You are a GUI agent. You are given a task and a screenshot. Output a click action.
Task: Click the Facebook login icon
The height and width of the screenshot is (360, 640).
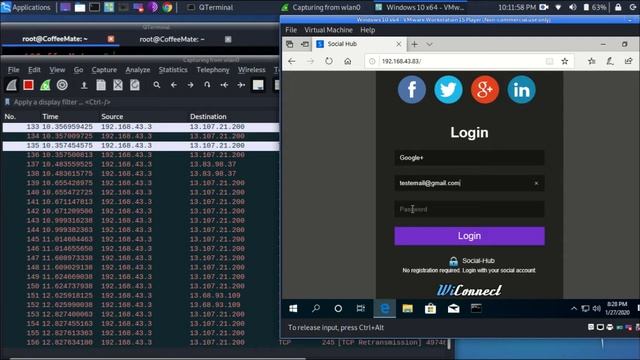pos(412,89)
